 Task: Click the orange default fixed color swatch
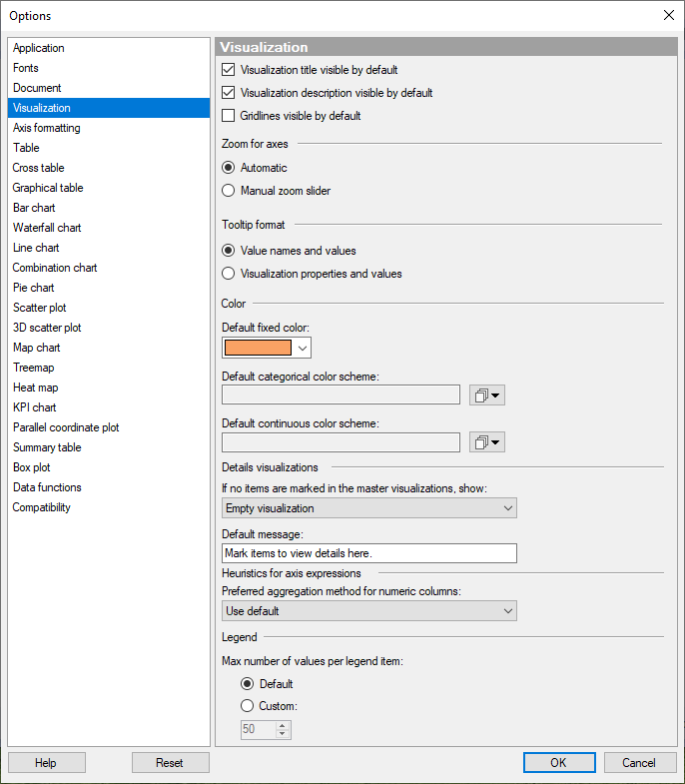[258, 348]
